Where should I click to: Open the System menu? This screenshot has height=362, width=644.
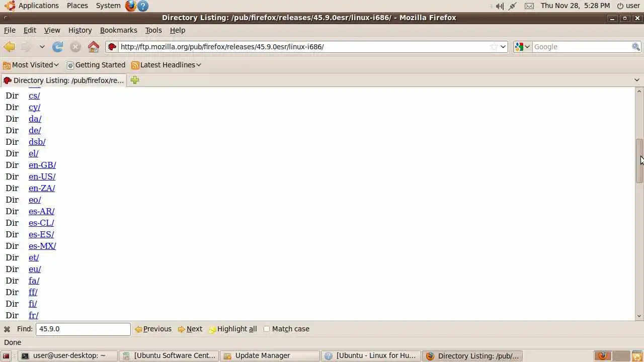coord(108,6)
